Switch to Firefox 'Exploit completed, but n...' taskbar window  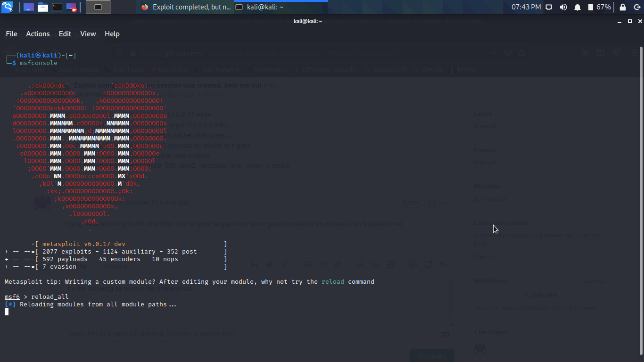click(186, 7)
